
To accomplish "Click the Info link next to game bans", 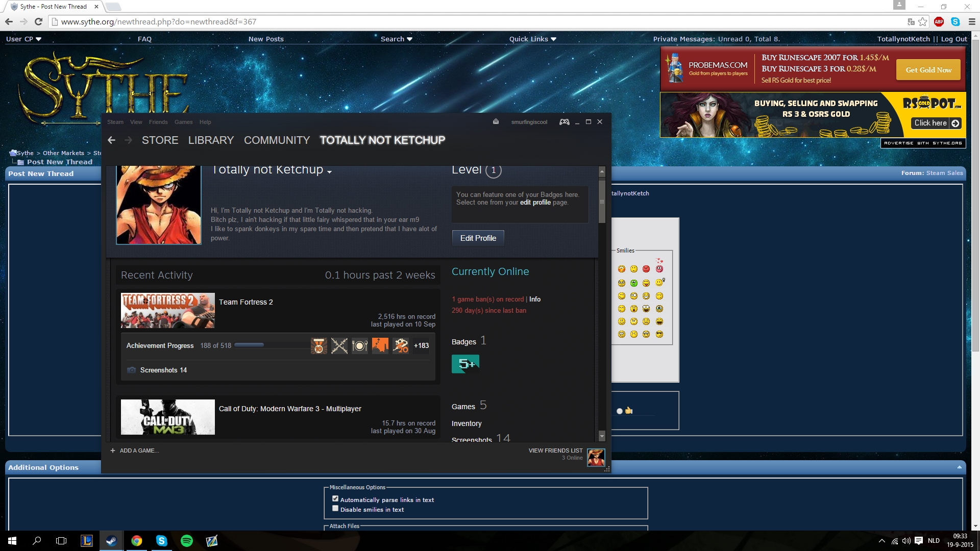I will tap(535, 299).
